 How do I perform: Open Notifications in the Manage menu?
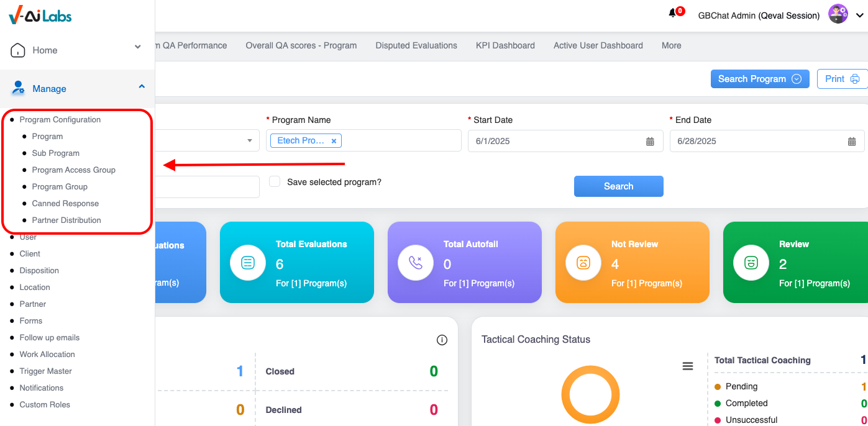(x=42, y=388)
